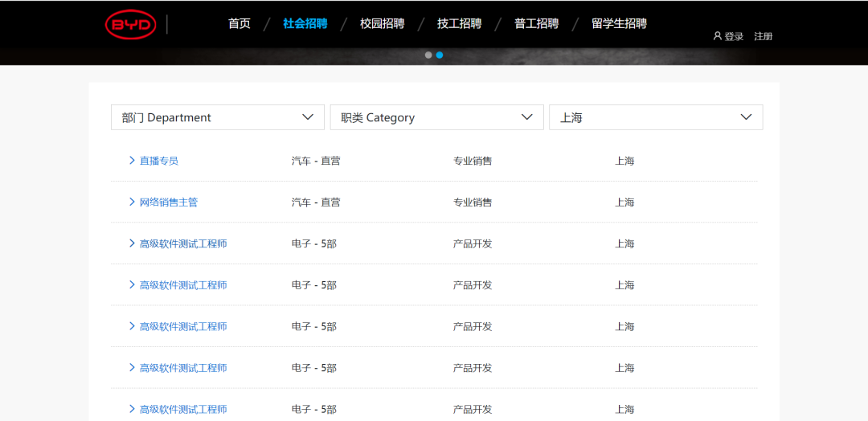Image resolution: width=868 pixels, height=421 pixels.
Task: Open the 网络销售主管 job listing
Action: tap(169, 202)
